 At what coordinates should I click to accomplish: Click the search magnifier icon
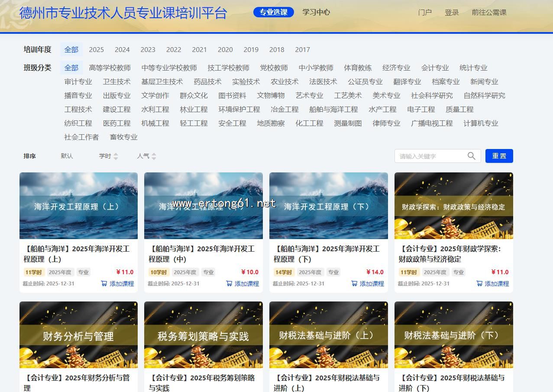(472, 156)
